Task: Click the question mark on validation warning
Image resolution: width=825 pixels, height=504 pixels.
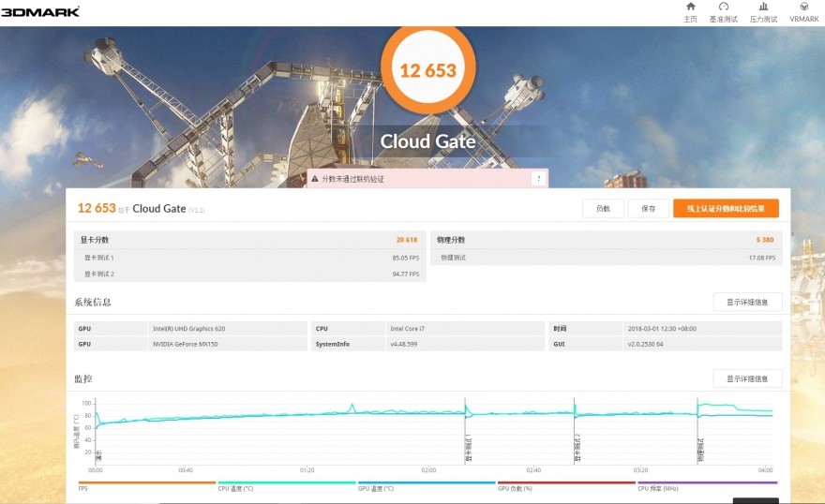Action: click(x=538, y=179)
